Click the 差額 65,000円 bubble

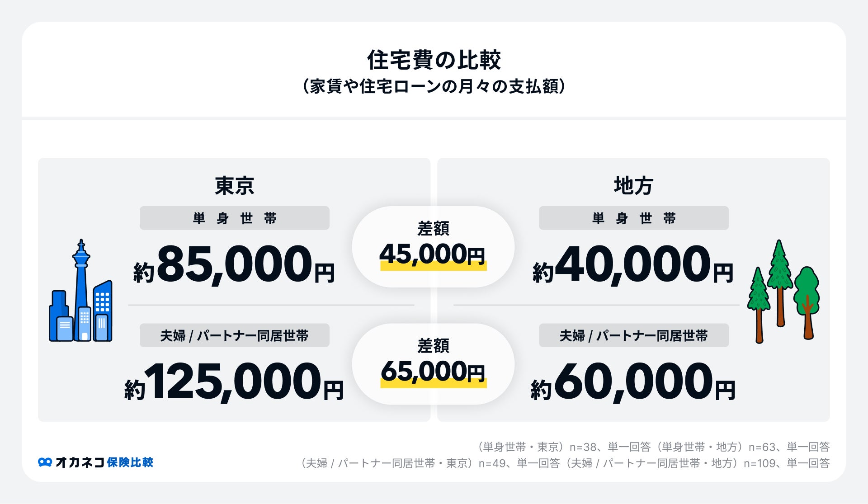433,364
